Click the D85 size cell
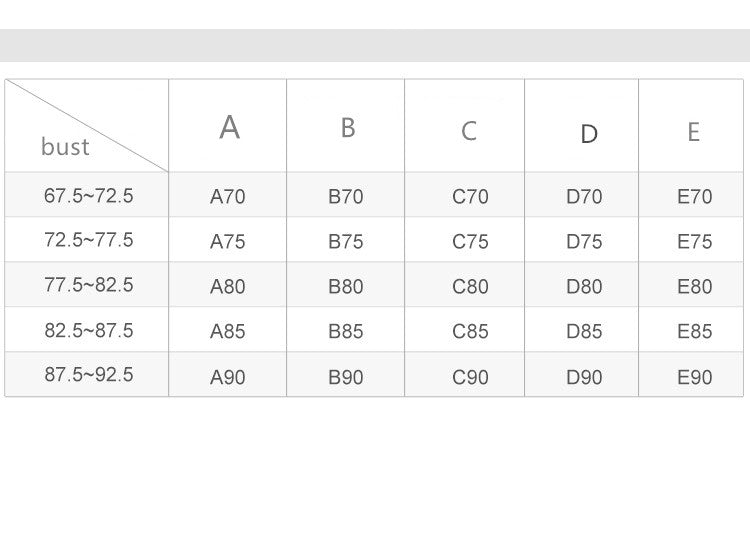This screenshot has height=545, width=750. pyautogui.click(x=584, y=332)
